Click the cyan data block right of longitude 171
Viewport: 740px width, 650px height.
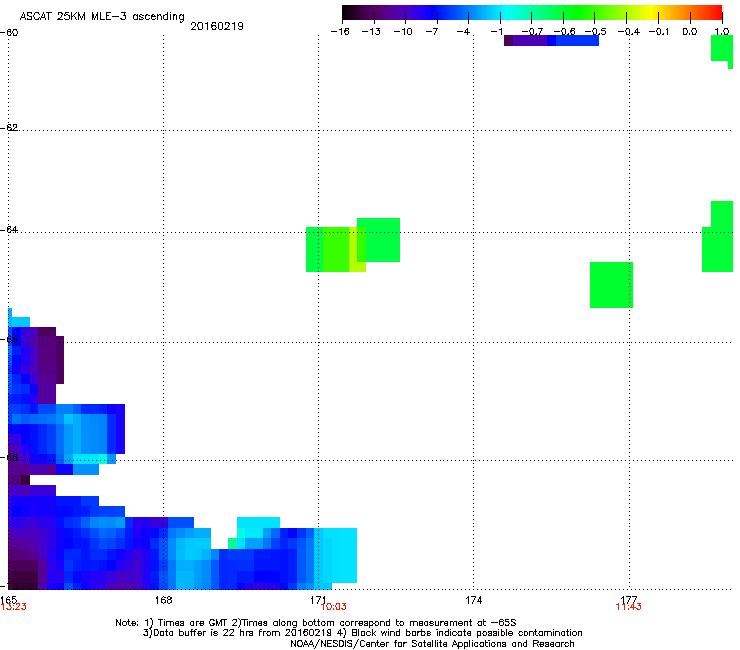[335, 556]
